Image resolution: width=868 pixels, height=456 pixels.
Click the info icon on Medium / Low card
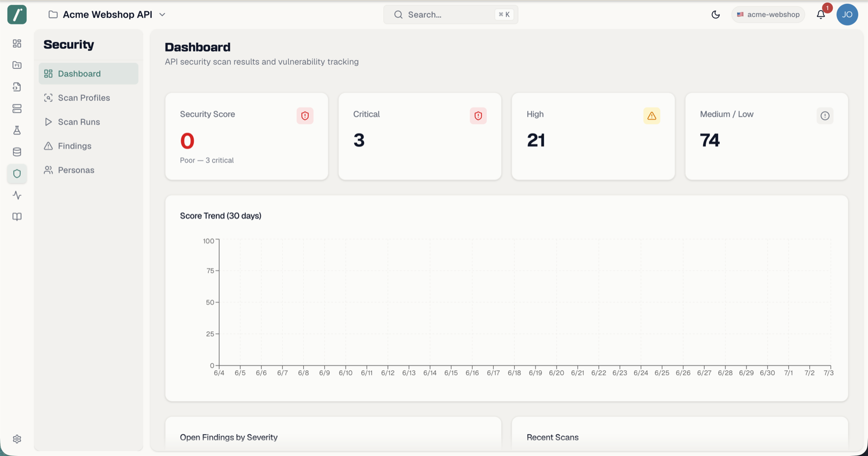(825, 115)
